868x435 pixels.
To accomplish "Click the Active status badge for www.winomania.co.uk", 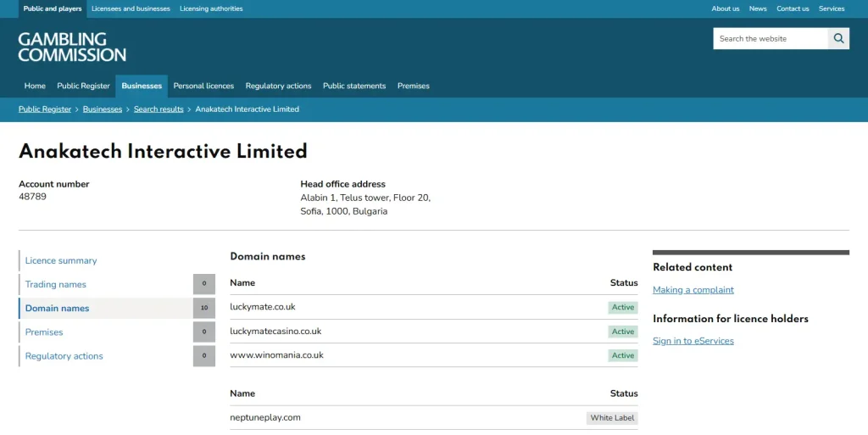I will (x=623, y=355).
